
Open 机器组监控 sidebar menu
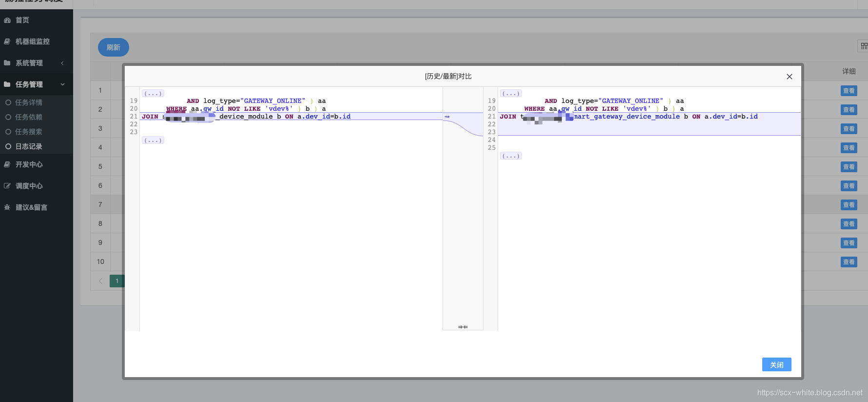coord(33,41)
